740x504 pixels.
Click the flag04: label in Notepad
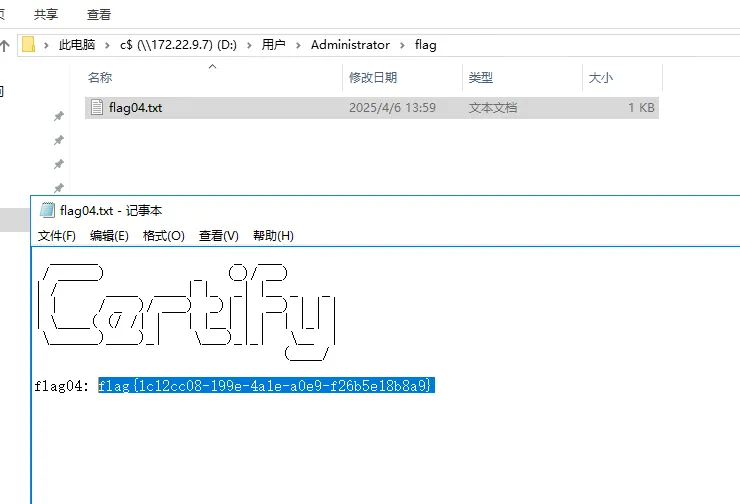click(x=61, y=386)
